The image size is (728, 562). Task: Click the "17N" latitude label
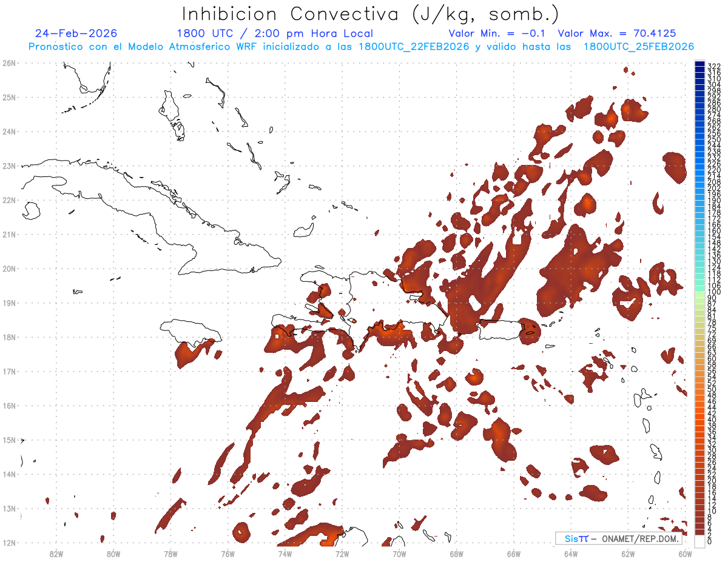[x=8, y=371]
